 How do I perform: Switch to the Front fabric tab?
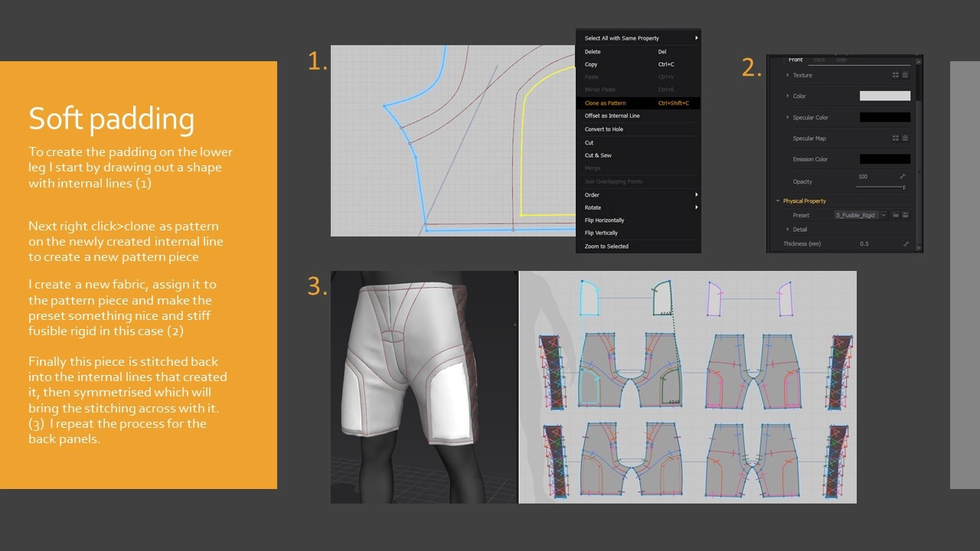pos(795,60)
